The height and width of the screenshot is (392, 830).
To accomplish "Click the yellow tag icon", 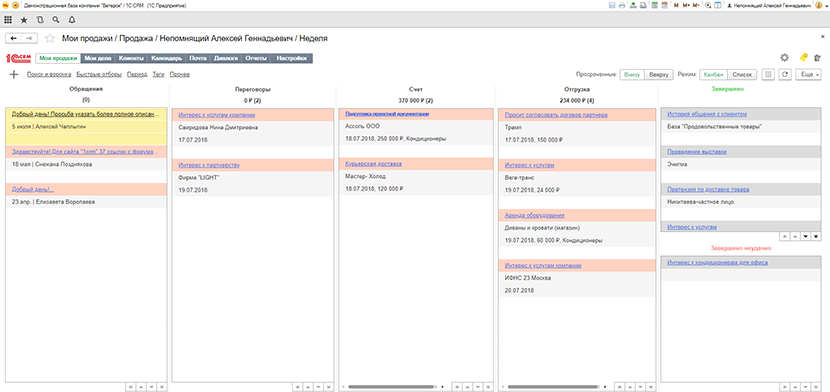I will tap(803, 58).
